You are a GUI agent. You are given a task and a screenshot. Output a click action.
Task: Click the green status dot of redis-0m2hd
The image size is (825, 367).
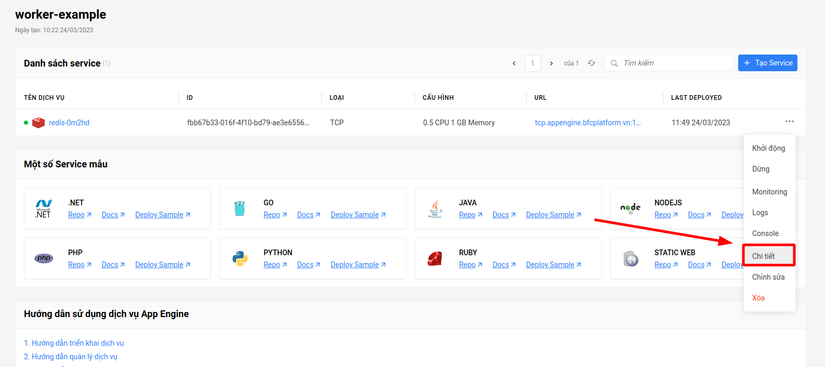point(26,123)
